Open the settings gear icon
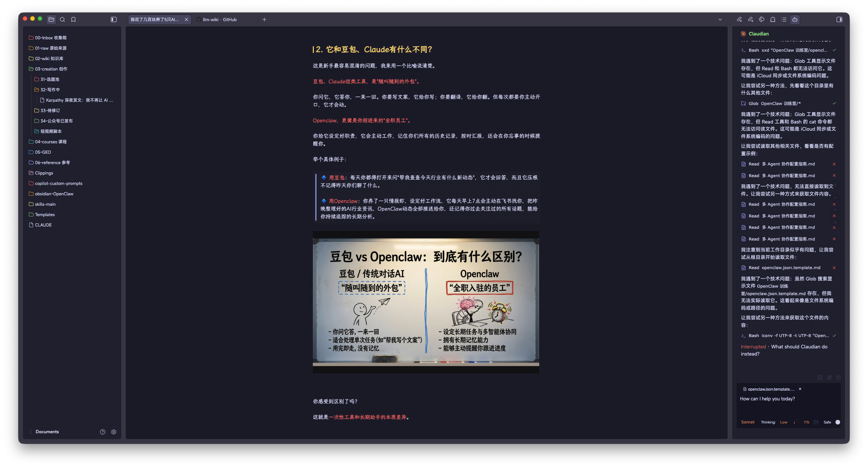Image resolution: width=868 pixels, height=468 pixels. [x=114, y=432]
